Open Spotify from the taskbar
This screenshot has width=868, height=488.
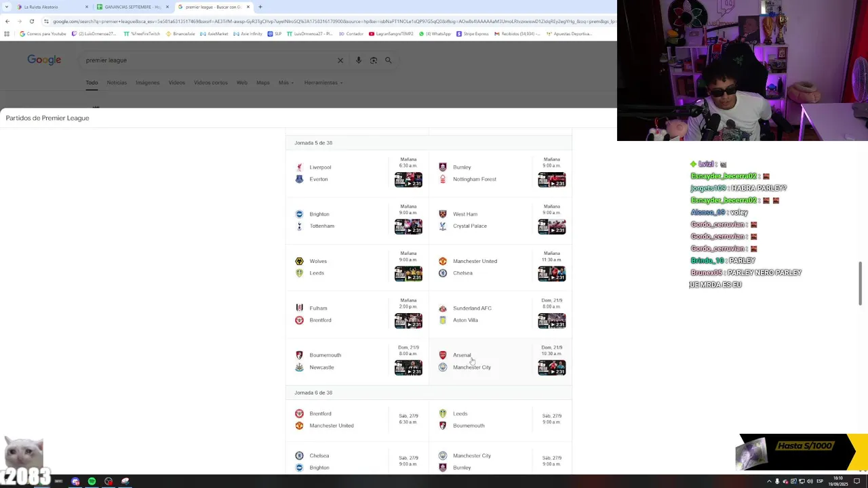92,481
